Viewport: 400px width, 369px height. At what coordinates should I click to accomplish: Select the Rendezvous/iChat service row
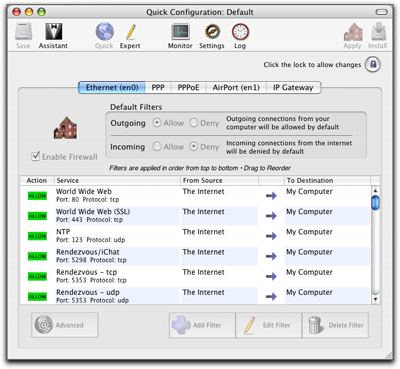(117, 256)
